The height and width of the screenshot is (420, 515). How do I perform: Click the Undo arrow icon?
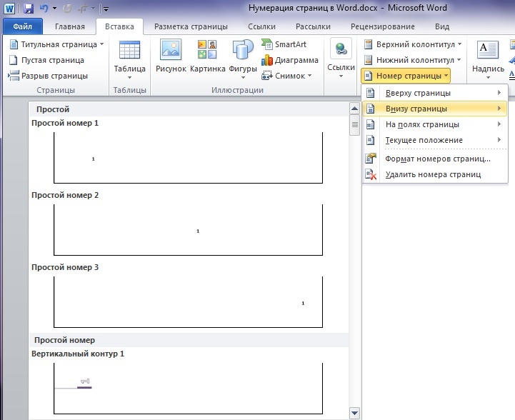[44, 9]
